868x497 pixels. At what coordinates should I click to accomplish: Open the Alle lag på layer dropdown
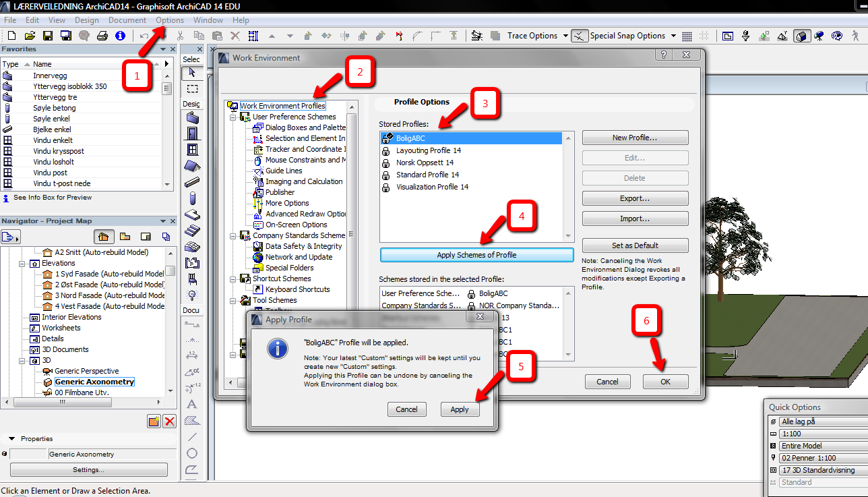pos(824,421)
